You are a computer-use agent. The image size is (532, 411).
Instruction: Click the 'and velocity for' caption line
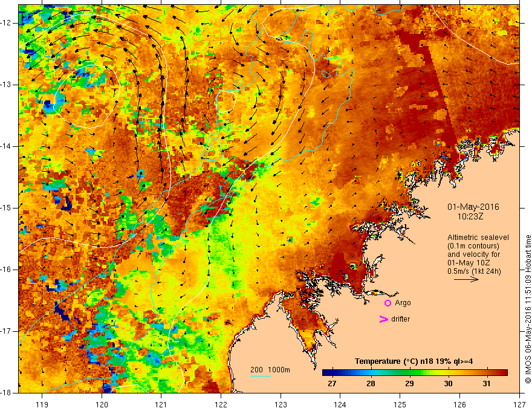pos(474,254)
